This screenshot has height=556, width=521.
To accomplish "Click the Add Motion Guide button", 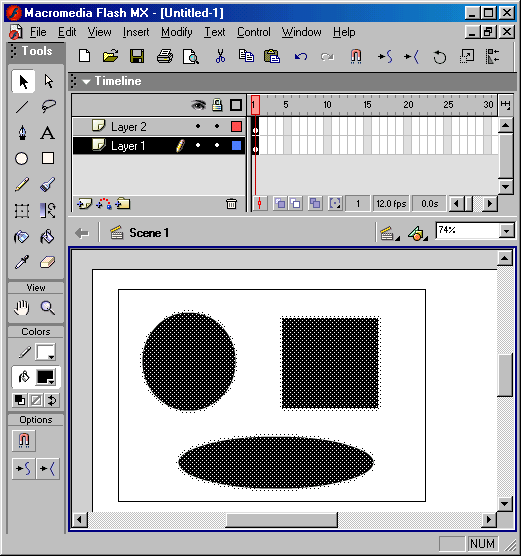I will coord(104,204).
